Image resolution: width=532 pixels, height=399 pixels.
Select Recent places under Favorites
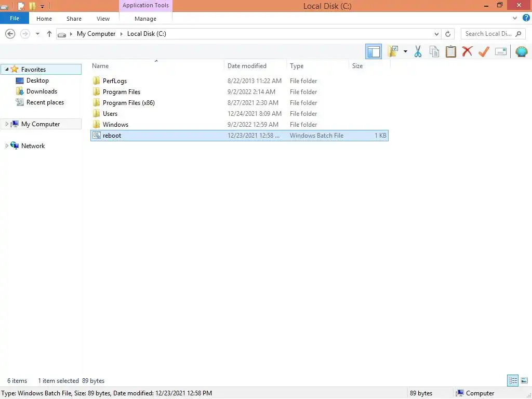click(45, 102)
